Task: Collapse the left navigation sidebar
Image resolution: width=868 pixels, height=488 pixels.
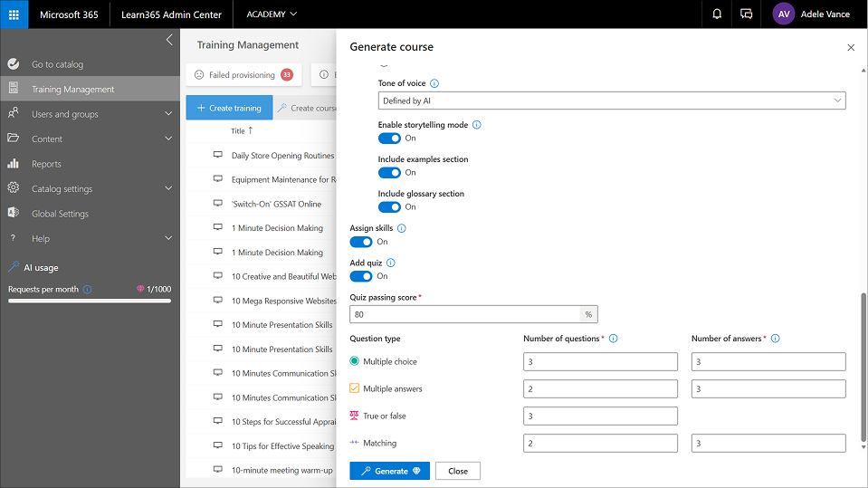Action: 169,40
